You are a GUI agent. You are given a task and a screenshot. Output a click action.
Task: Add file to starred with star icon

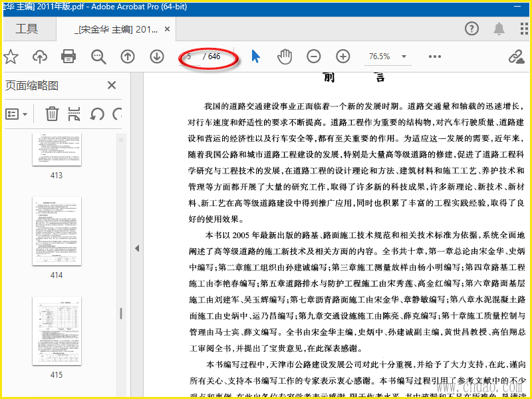[11, 57]
